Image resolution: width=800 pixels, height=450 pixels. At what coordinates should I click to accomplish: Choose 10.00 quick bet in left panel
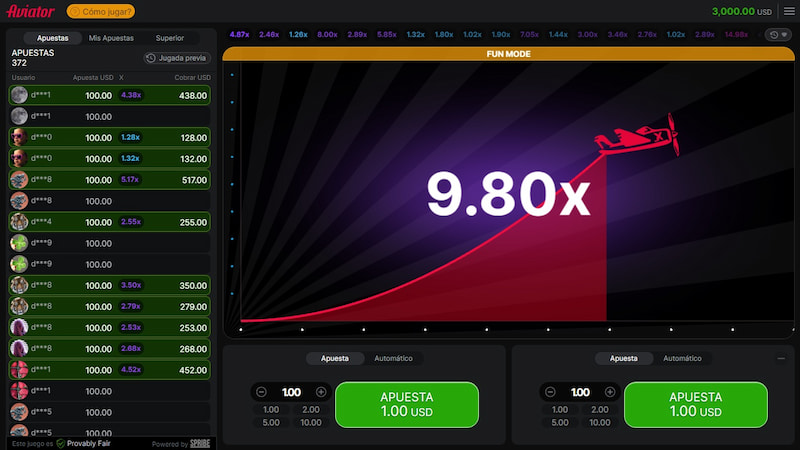[311, 422]
